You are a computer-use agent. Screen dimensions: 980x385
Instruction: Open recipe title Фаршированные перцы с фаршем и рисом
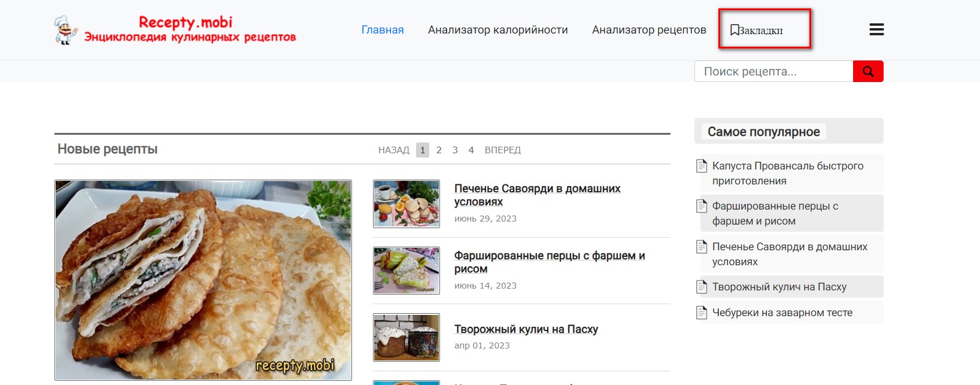click(x=550, y=262)
